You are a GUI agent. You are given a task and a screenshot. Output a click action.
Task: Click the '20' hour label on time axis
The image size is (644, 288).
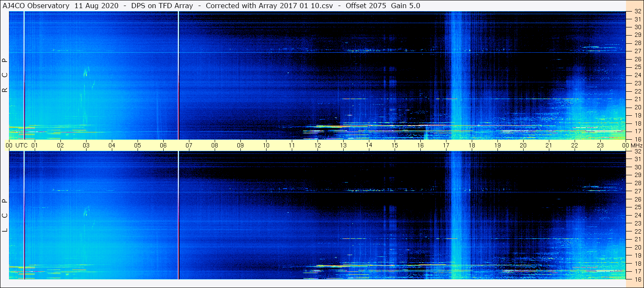click(523, 145)
